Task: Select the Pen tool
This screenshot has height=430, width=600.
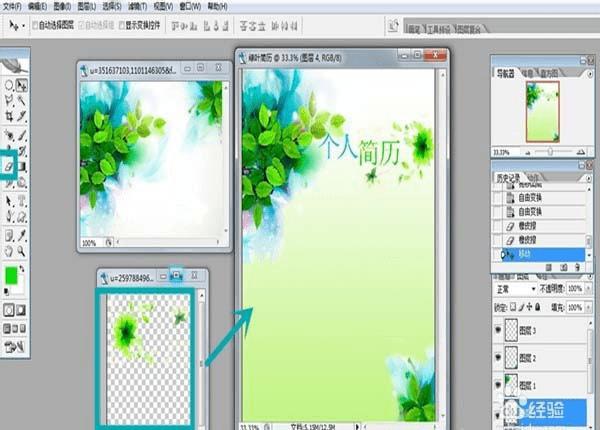Action: click(x=9, y=217)
